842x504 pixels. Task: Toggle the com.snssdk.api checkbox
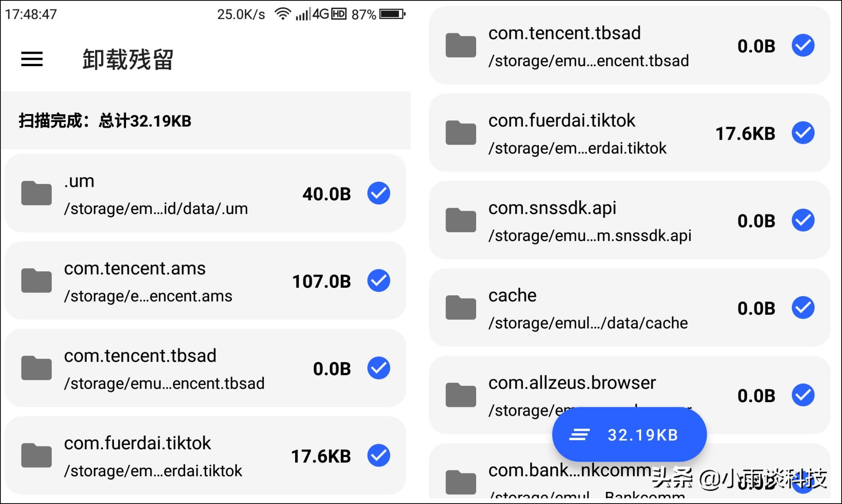click(x=803, y=220)
